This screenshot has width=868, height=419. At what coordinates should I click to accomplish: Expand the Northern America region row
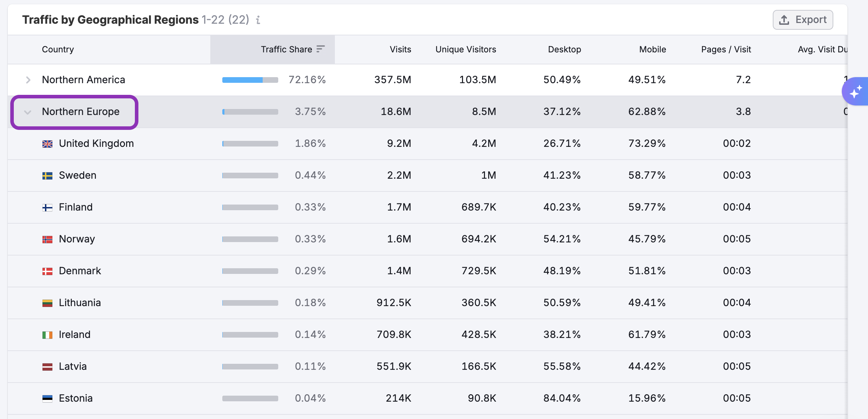28,80
